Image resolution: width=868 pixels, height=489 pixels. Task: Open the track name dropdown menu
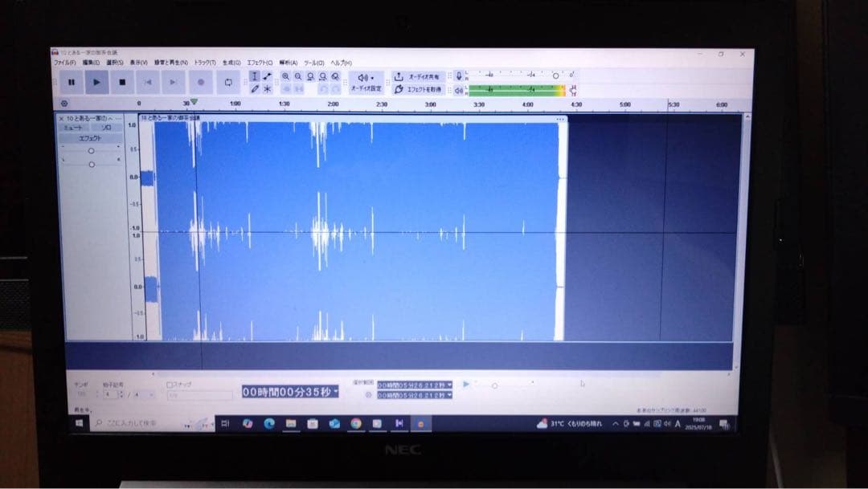point(91,118)
